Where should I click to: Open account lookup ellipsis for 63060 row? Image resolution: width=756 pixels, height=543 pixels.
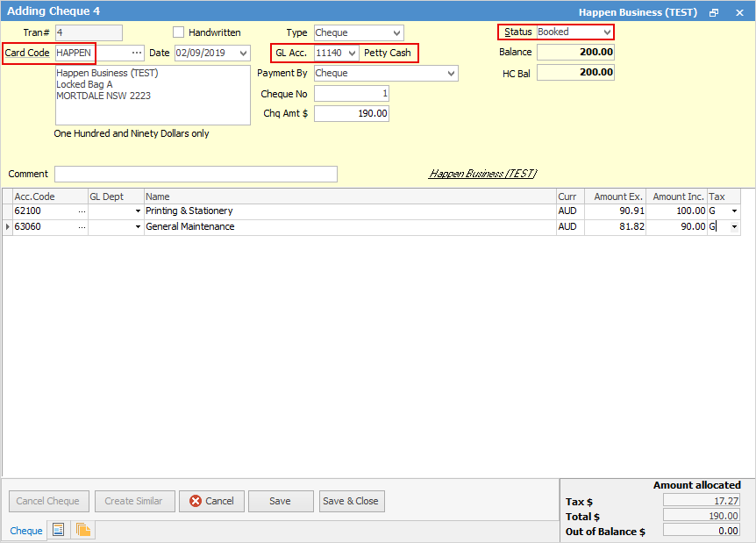82,227
